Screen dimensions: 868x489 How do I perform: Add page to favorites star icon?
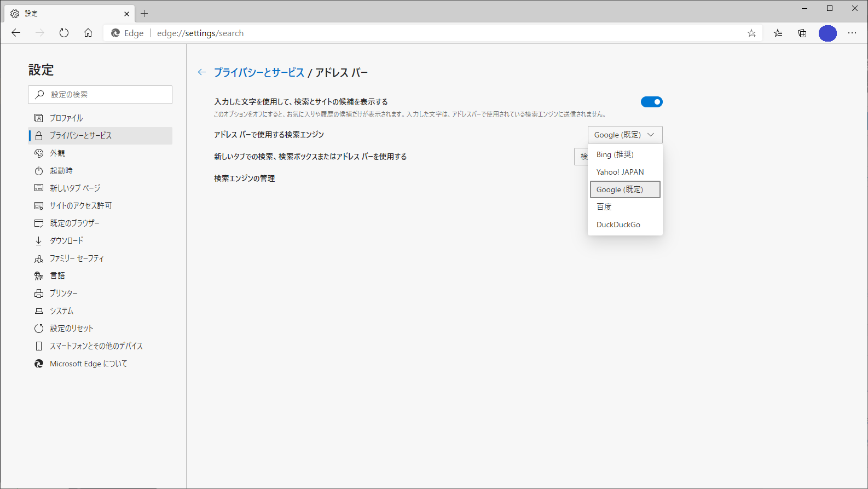(751, 33)
